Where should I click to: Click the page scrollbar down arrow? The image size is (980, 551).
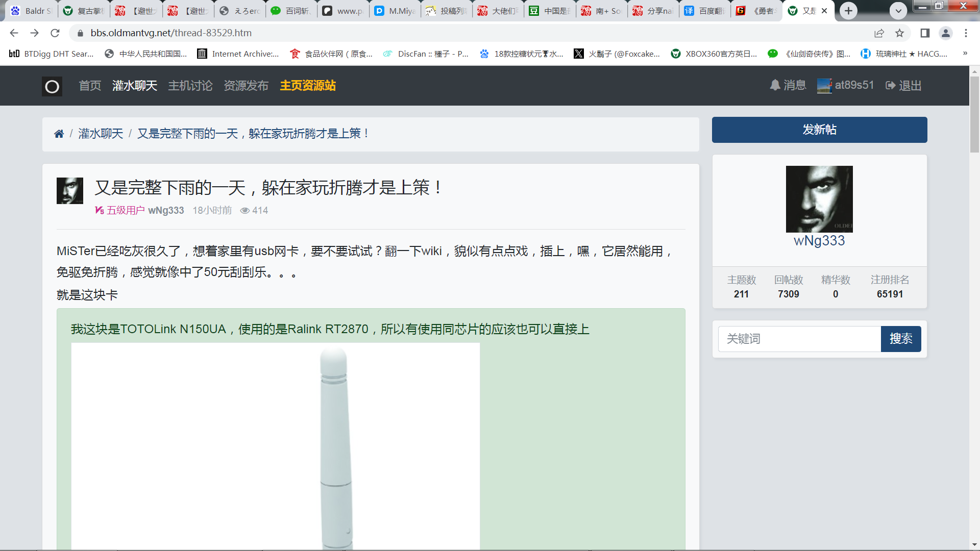click(974, 544)
